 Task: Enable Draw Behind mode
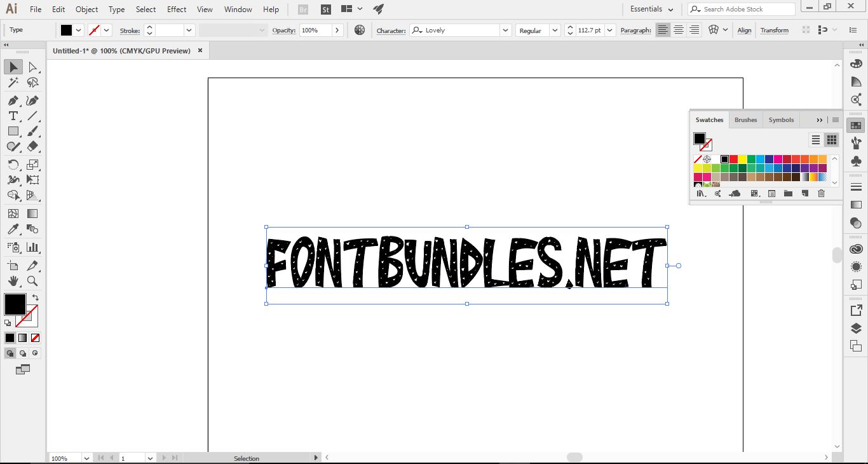pos(23,353)
